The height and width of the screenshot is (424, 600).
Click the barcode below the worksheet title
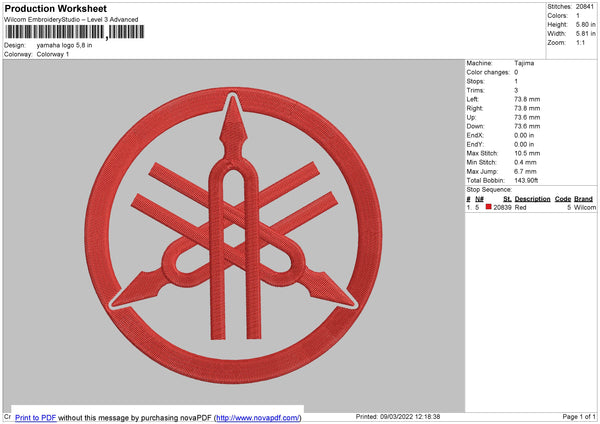[75, 32]
